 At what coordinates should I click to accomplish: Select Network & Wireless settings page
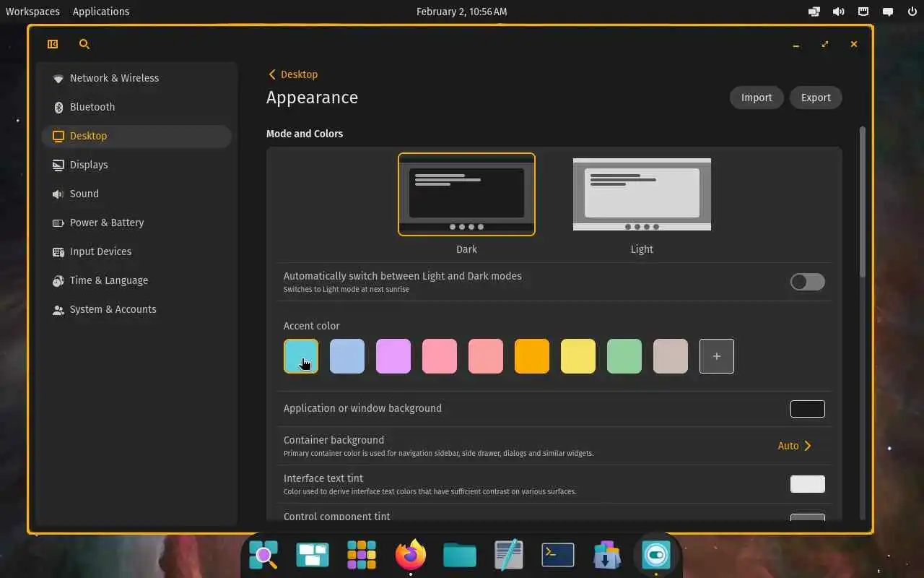pos(136,78)
